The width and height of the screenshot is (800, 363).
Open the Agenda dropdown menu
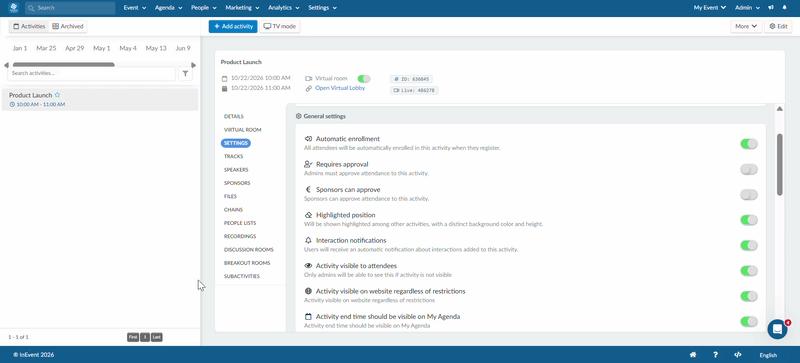168,8
